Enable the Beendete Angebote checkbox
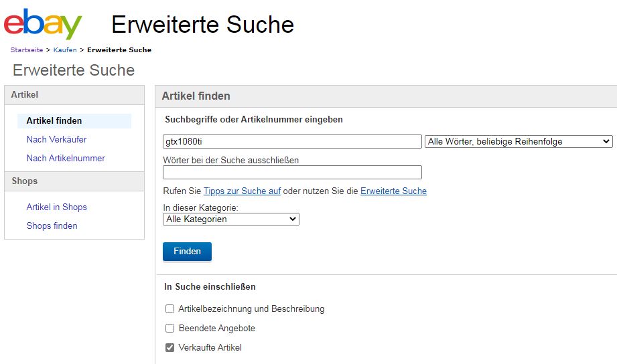617x364 pixels. (170, 329)
